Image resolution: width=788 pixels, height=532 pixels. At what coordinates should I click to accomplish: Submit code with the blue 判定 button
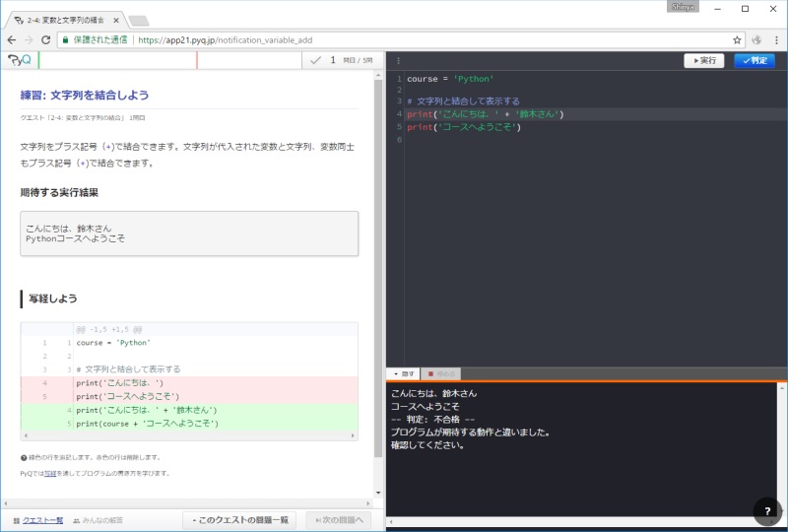[755, 61]
